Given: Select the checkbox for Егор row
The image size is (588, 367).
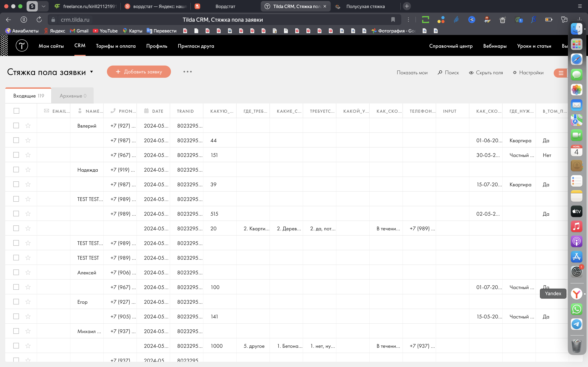Looking at the screenshot, I should click(x=16, y=302).
